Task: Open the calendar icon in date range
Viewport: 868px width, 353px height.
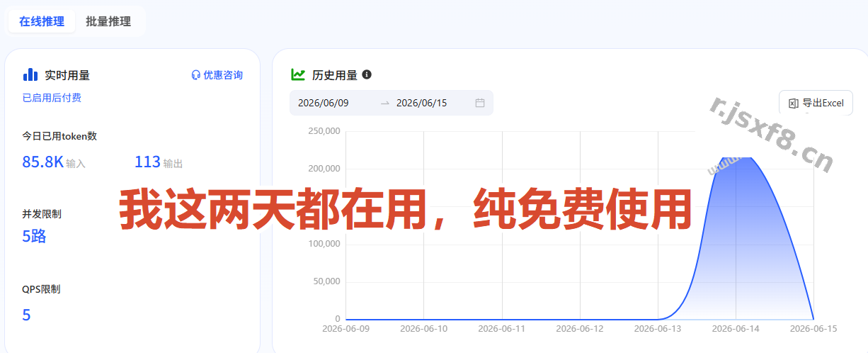Action: click(480, 103)
